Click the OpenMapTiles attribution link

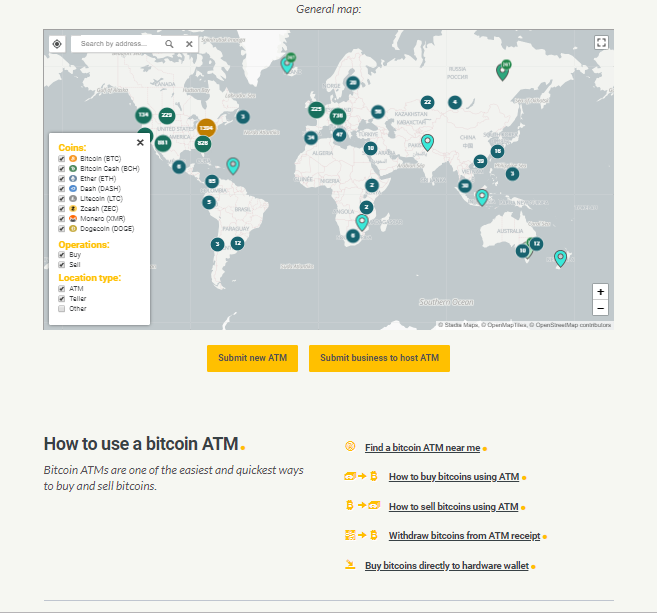coord(507,325)
